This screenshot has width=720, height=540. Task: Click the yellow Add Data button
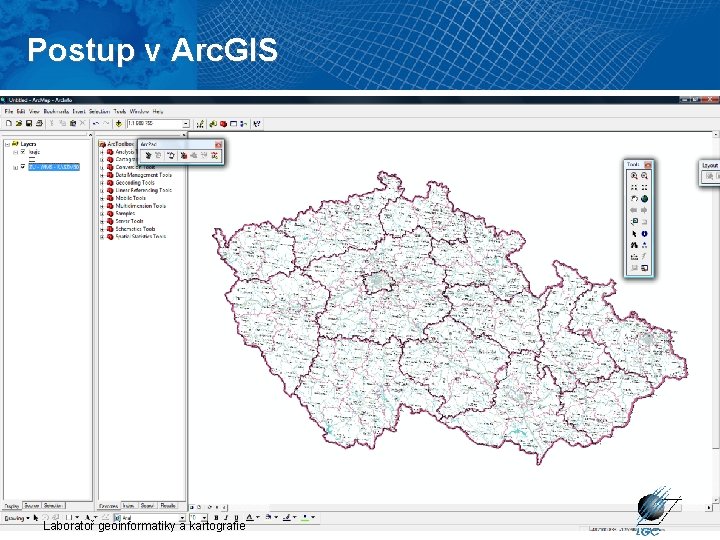click(119, 124)
